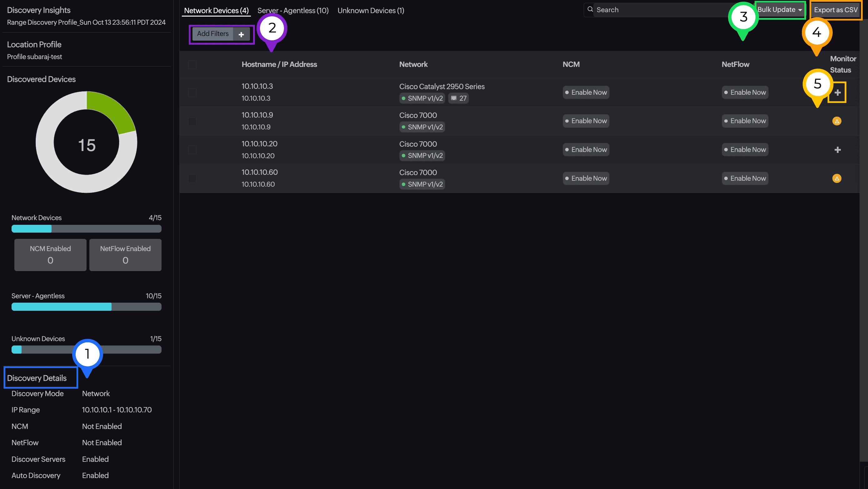The image size is (868, 489).
Task: Click the Add Filters button
Action: 219,33
